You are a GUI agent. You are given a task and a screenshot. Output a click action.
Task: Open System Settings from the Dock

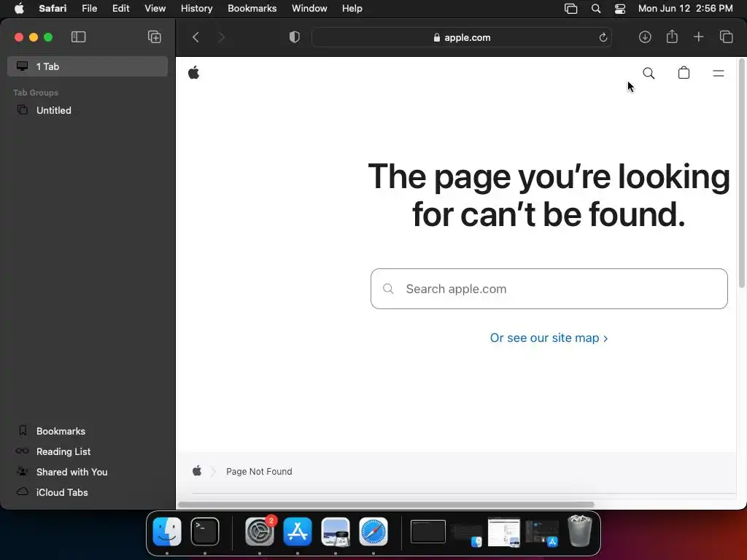point(260,532)
